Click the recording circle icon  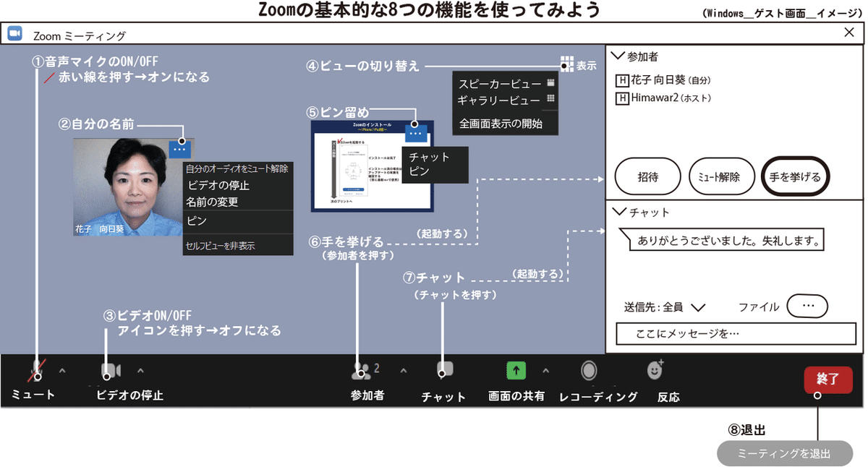pyautogui.click(x=589, y=370)
